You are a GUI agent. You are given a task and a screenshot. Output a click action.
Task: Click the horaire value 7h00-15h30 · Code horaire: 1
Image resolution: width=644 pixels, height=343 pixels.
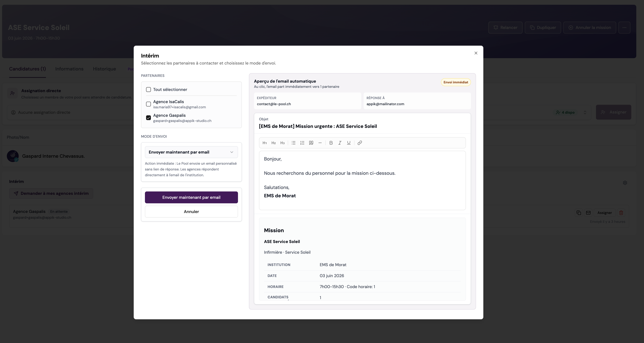347,287
